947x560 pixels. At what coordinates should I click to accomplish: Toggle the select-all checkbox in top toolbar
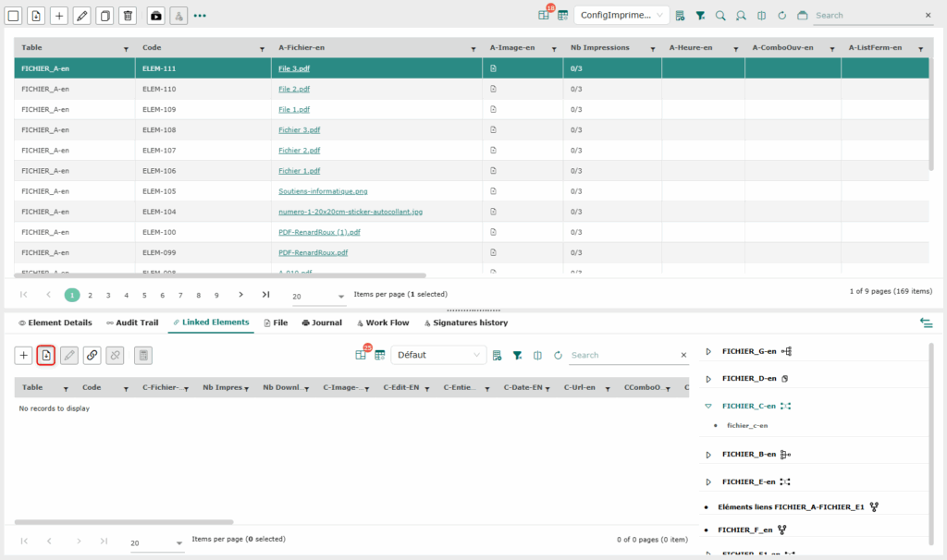point(13,16)
